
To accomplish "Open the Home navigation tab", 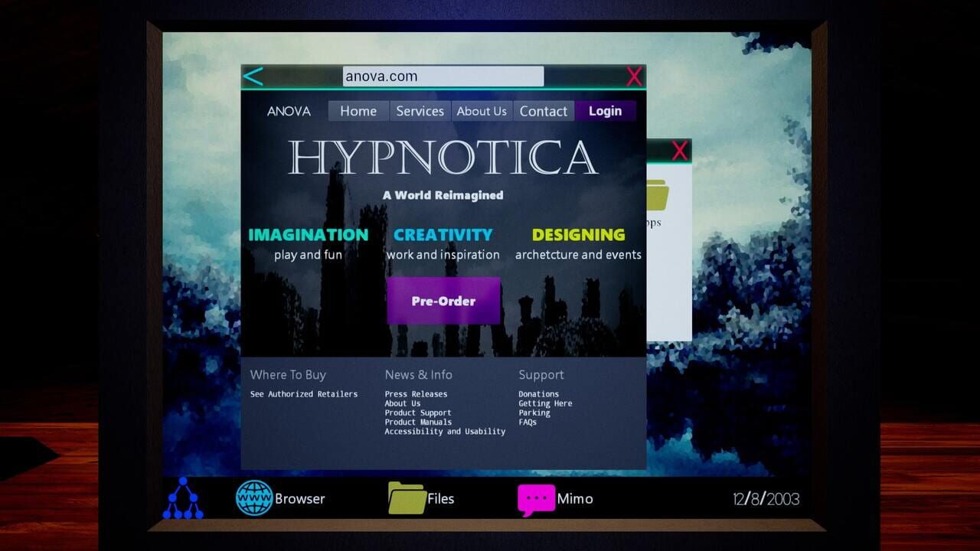I will (x=358, y=111).
